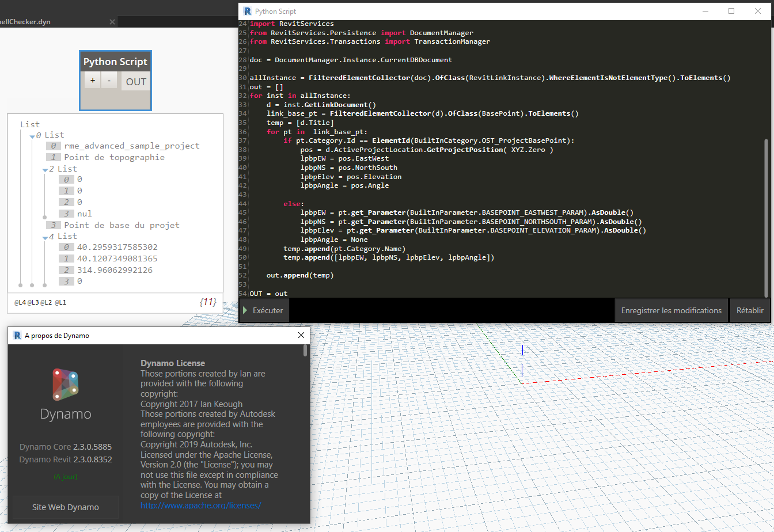Click the Dynamo logo in the About dialog
This screenshot has width=774, height=532.
point(65,384)
